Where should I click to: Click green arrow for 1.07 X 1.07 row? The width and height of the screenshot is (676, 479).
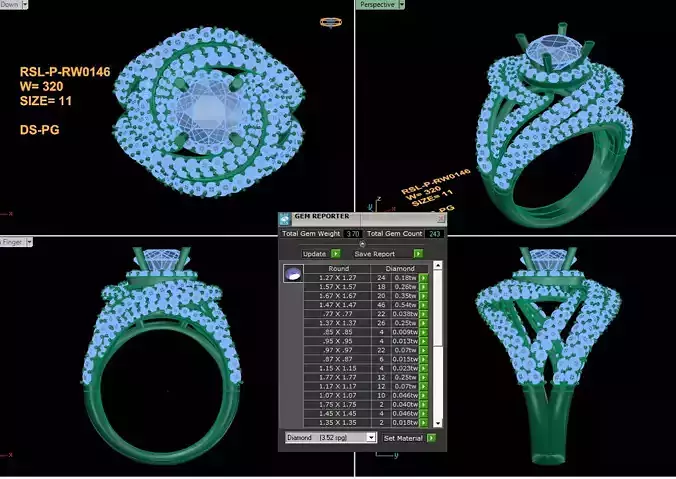coord(423,395)
